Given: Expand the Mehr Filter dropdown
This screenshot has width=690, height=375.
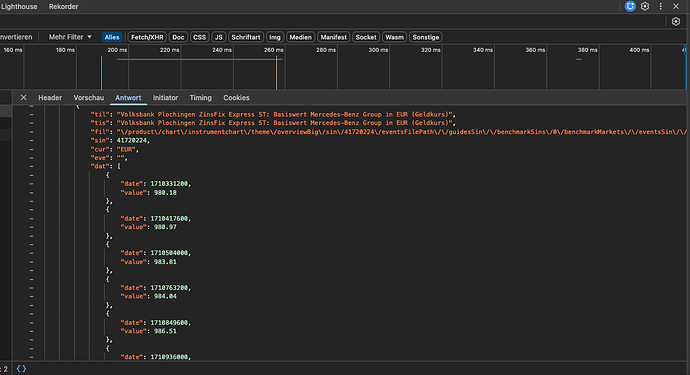Looking at the screenshot, I should (70, 37).
